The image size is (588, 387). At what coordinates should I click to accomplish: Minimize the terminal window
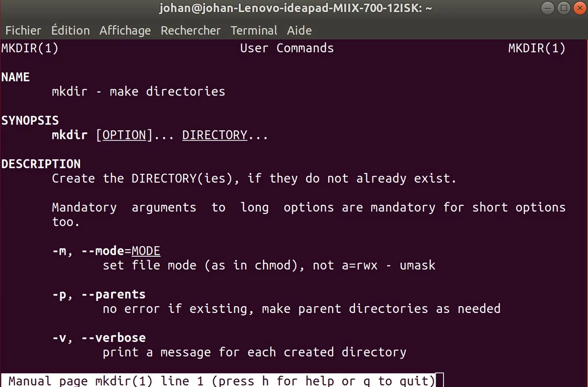(548, 8)
